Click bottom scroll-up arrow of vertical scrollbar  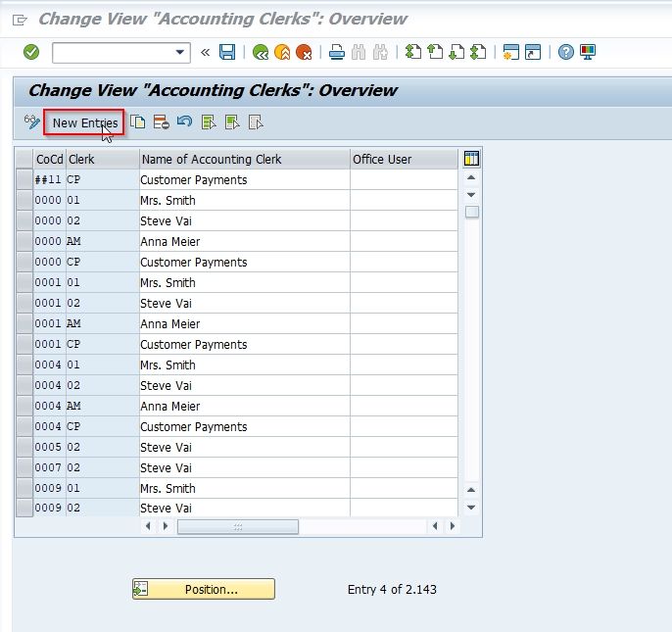(x=471, y=490)
